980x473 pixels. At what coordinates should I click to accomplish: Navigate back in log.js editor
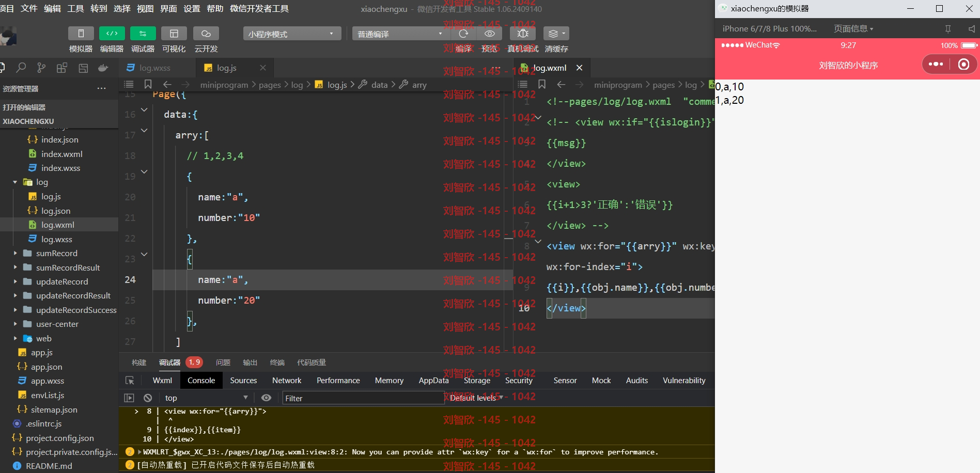coord(167,84)
